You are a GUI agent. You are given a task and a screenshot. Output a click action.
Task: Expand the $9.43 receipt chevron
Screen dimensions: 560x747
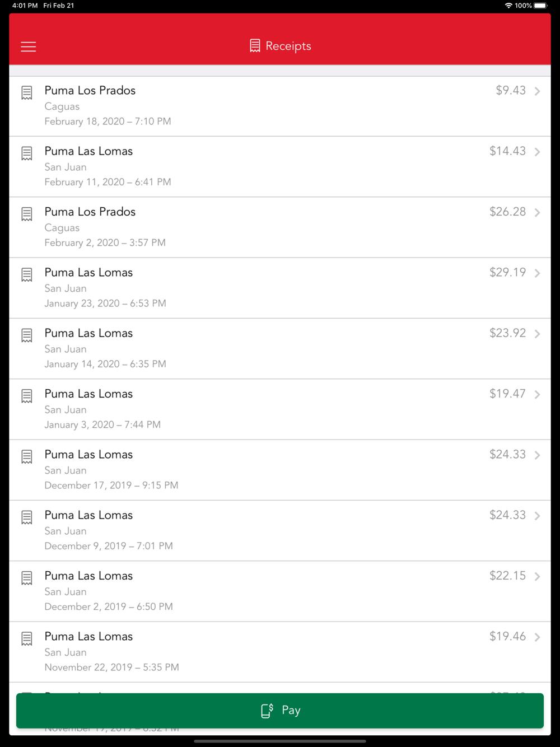[x=537, y=91]
